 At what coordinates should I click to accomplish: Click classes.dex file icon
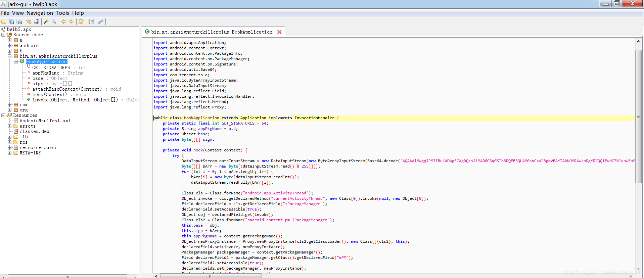[16, 131]
